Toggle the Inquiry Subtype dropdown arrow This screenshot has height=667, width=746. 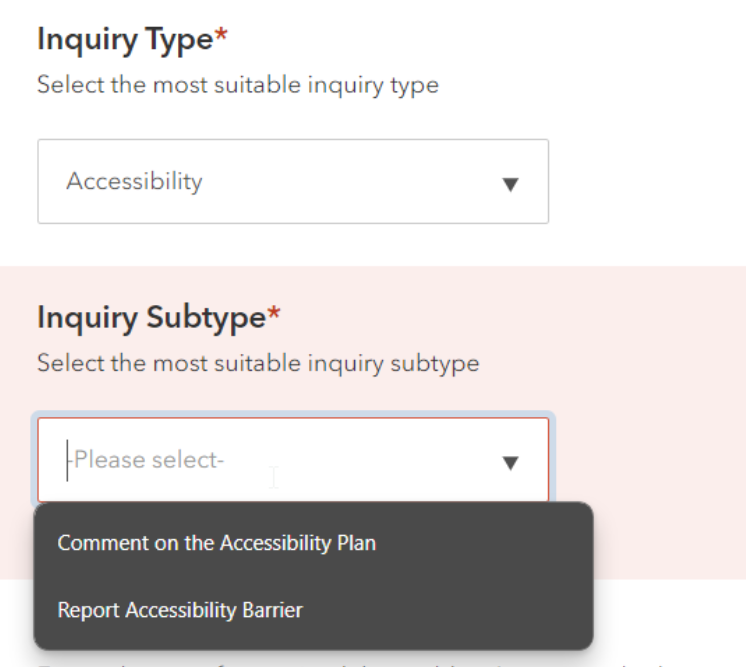pyautogui.click(x=510, y=462)
